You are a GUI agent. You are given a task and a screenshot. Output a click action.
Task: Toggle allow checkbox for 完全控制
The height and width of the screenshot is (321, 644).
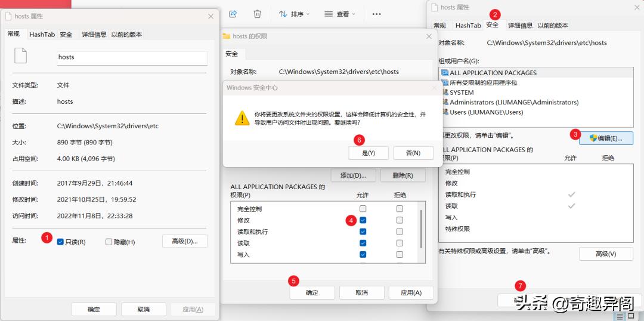tap(363, 209)
